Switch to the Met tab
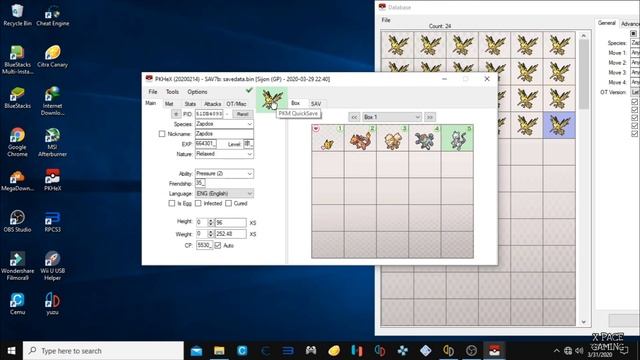 point(169,104)
